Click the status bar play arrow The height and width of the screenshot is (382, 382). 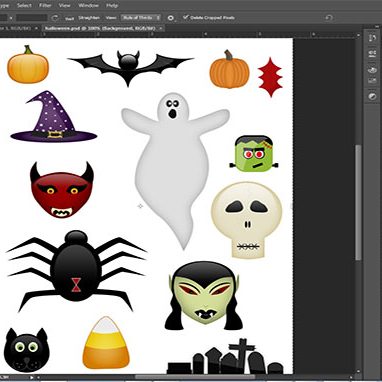coord(32,378)
